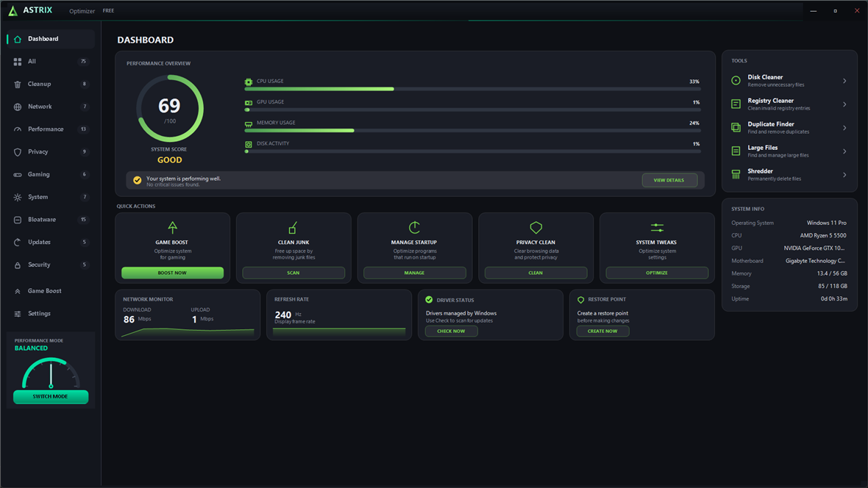The image size is (868, 488).
Task: Click the Security lock icon
Action: click(18, 265)
